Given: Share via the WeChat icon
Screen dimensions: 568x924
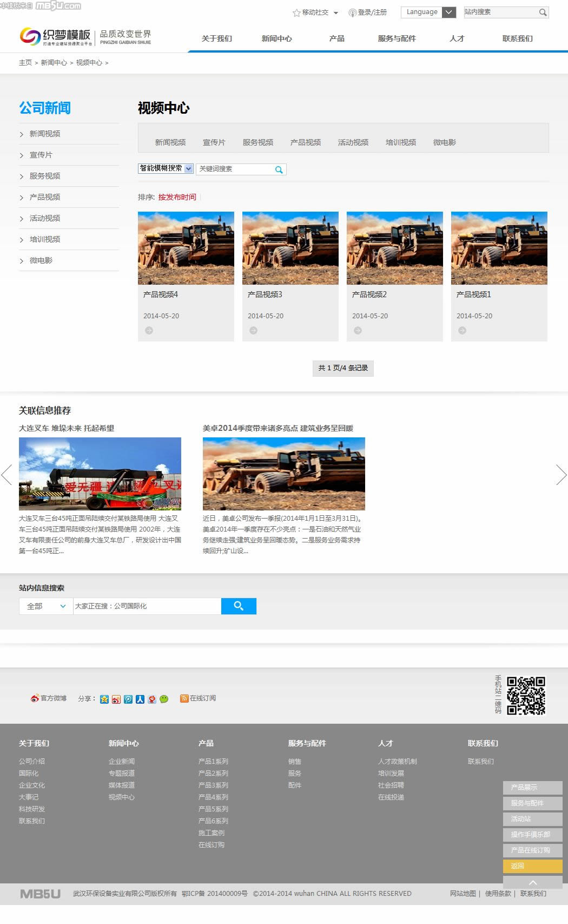Looking at the screenshot, I should click(164, 699).
